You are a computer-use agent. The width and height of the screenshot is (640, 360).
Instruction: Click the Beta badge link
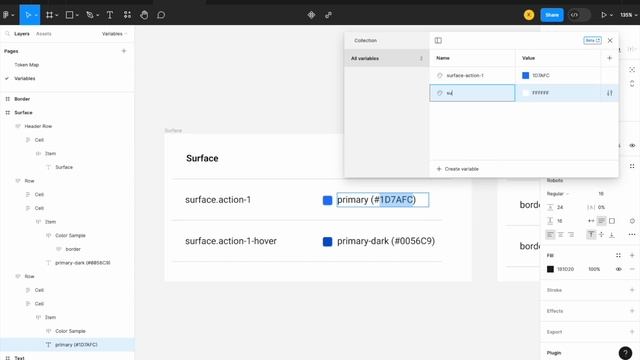point(592,40)
